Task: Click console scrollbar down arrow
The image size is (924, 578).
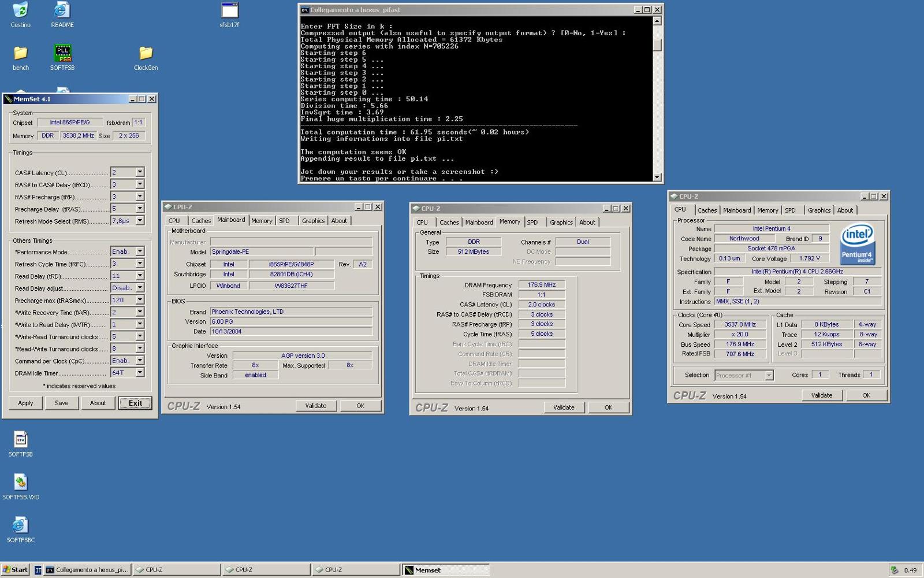Action: click(x=657, y=177)
